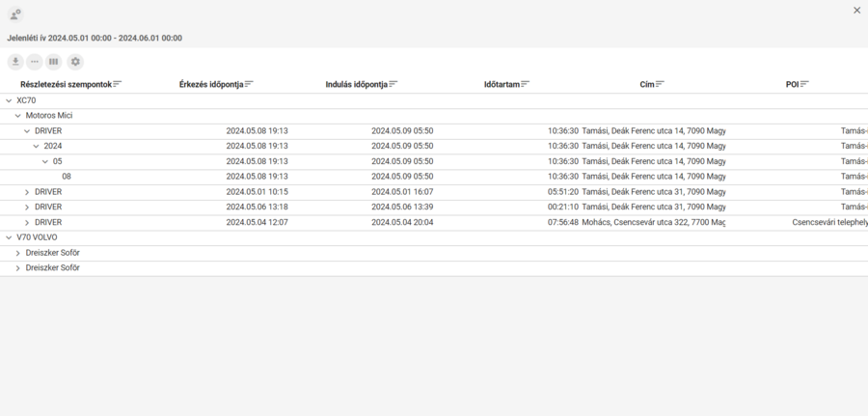Click filter icon beside Cím header
868x416 pixels.
point(661,85)
